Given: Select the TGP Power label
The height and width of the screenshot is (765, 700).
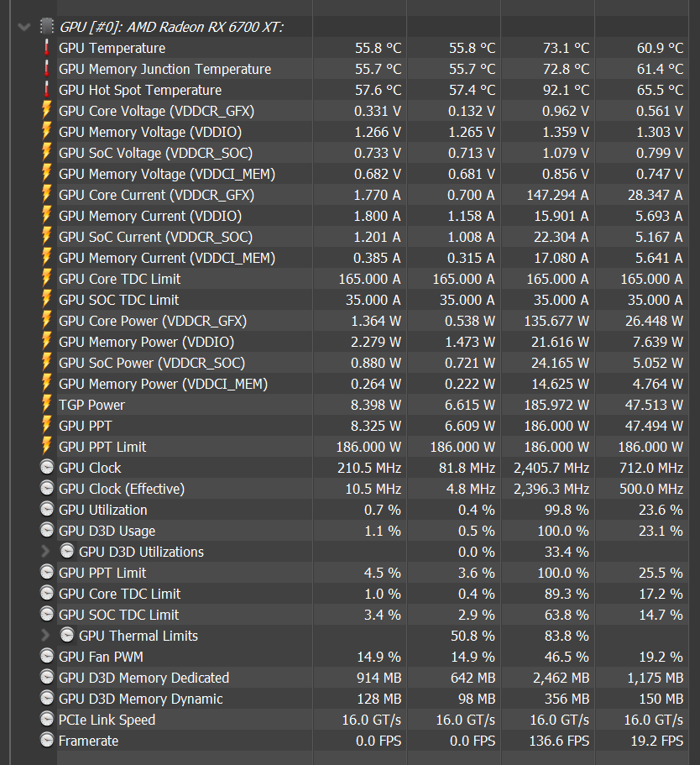Looking at the screenshot, I should tap(91, 405).
